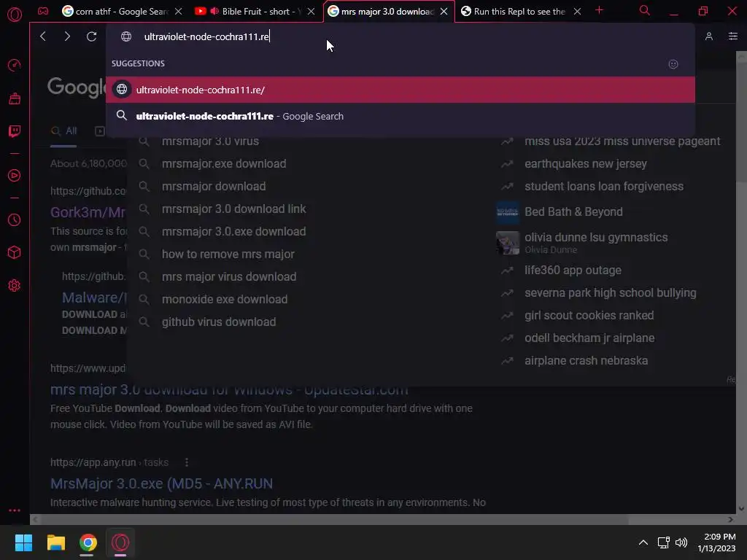Pick github virus download suggestion
Viewport: 747px width, 560px height.
click(219, 322)
